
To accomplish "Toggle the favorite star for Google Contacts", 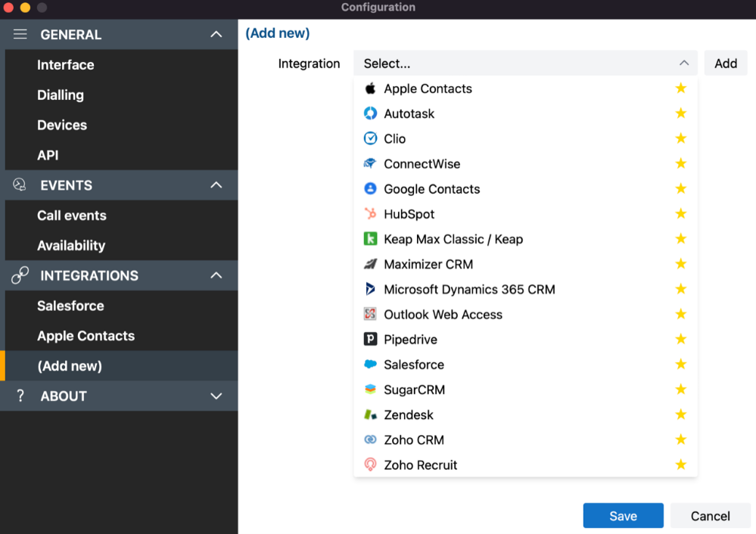I will [681, 188].
